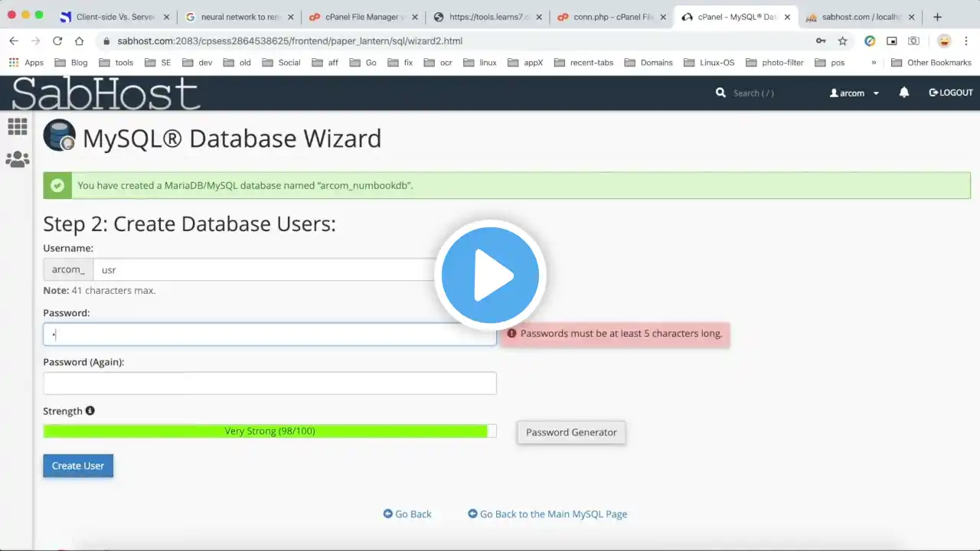This screenshot has height=551, width=980.
Task: Click the round colored extension icon beside the star
Action: pyautogui.click(x=870, y=41)
